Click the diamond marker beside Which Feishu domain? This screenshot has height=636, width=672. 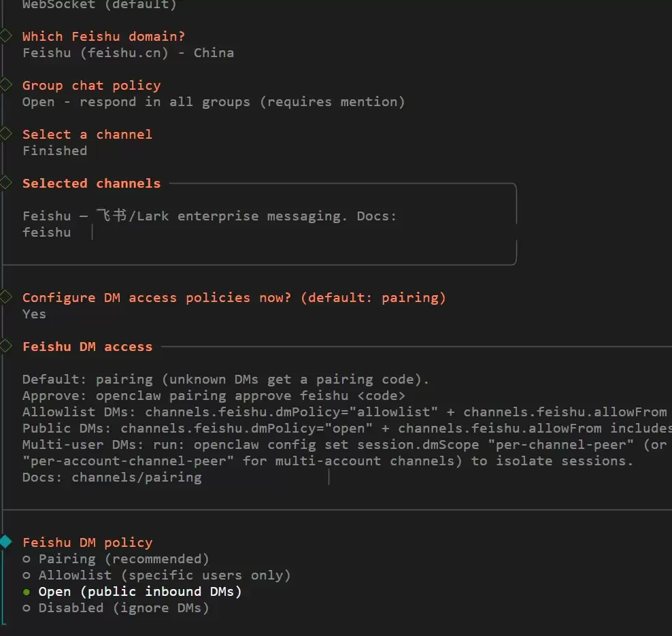point(5,36)
